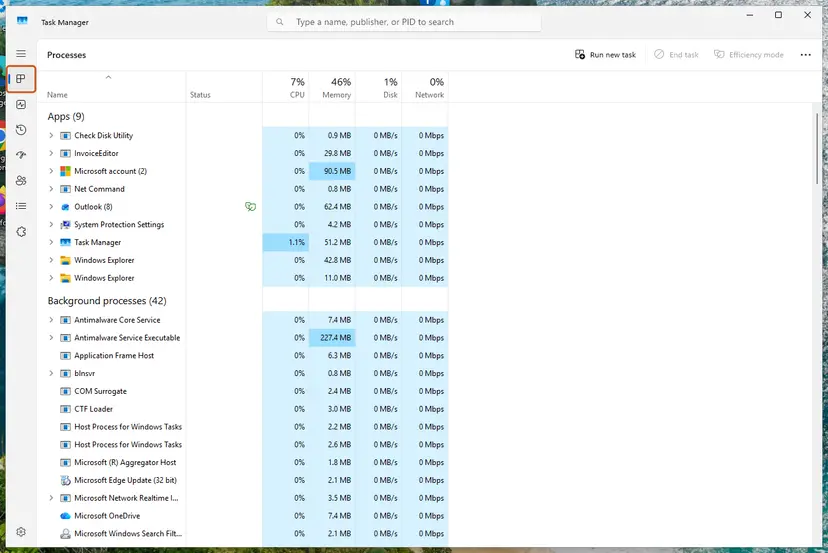Expand the Net Command process

click(51, 189)
